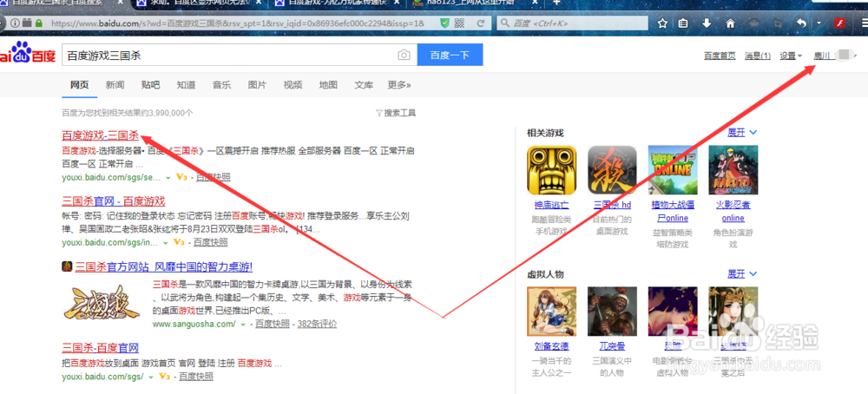Screen dimensions: 868x394
Task: Switch to the 视频 search tab
Action: pos(293,85)
